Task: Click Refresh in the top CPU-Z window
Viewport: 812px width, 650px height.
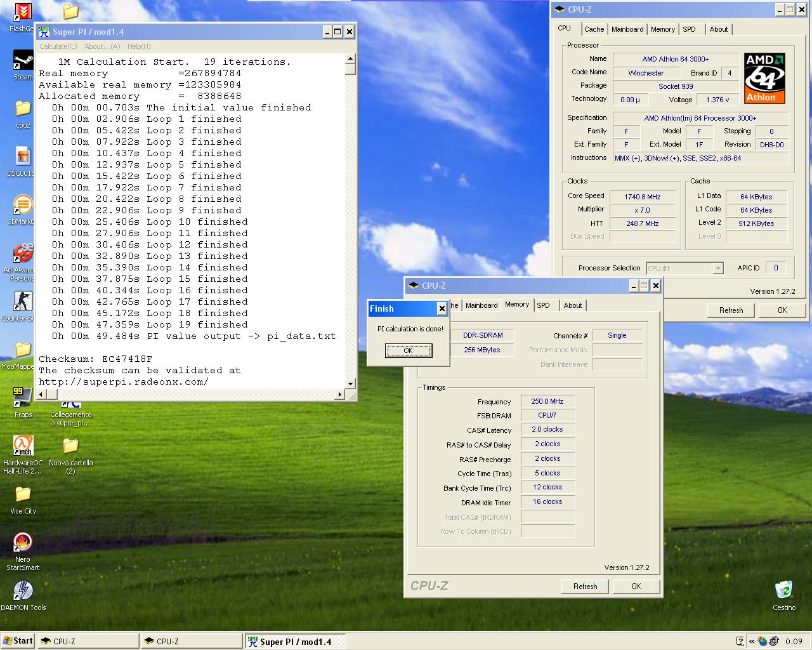Action: pyautogui.click(x=731, y=310)
